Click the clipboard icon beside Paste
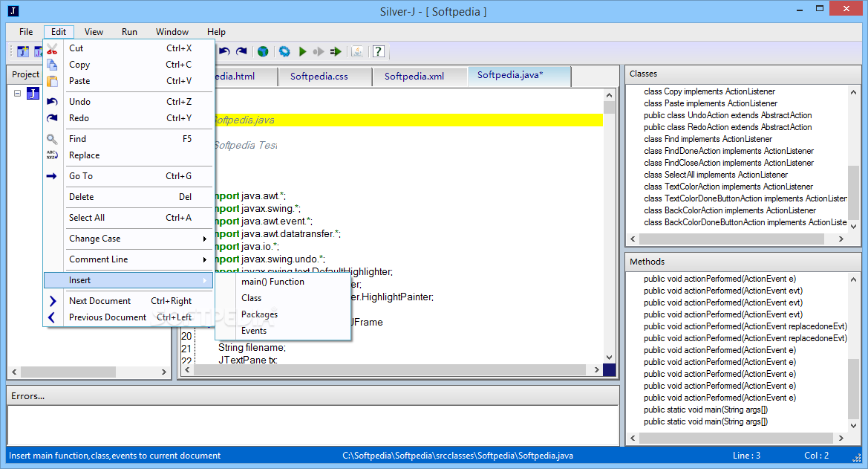Image resolution: width=868 pixels, height=469 pixels. pos(52,81)
